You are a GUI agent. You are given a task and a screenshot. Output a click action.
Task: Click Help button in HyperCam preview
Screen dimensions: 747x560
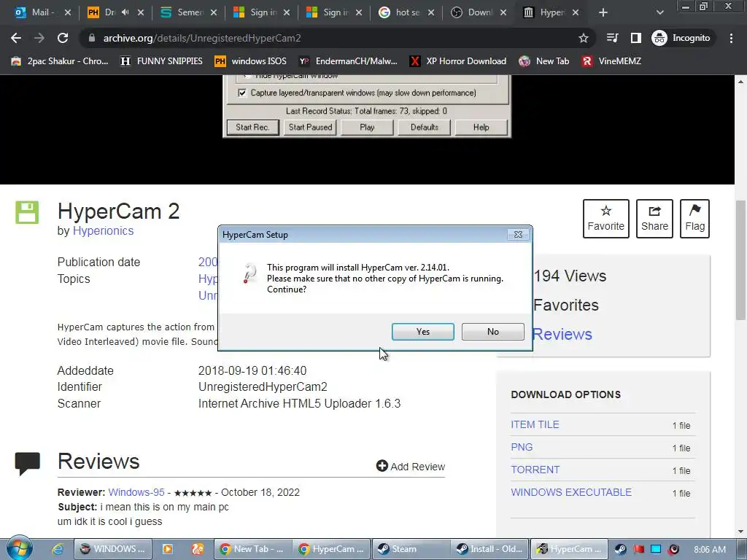pyautogui.click(x=481, y=127)
